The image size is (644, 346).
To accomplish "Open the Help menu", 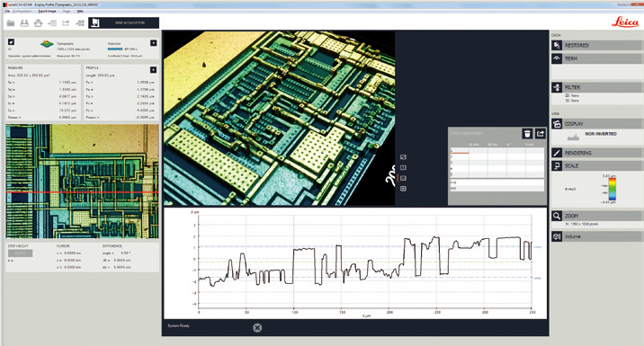I will 80,11.
